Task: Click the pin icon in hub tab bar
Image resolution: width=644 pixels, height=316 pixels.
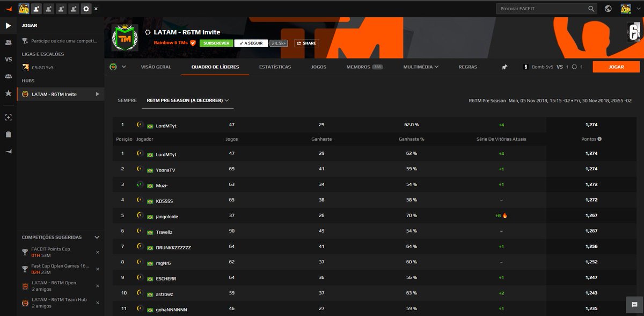Action: click(x=504, y=67)
